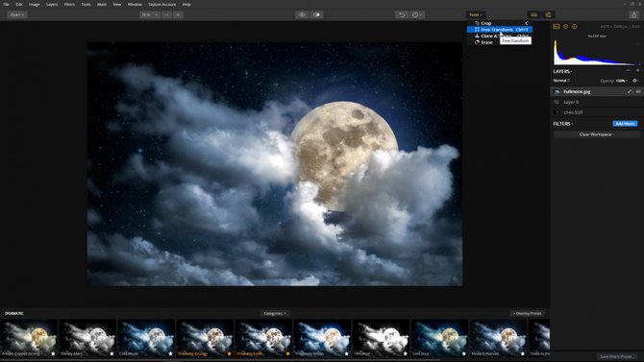The image size is (644, 362).
Task: Click the export share icon
Action: click(634, 14)
